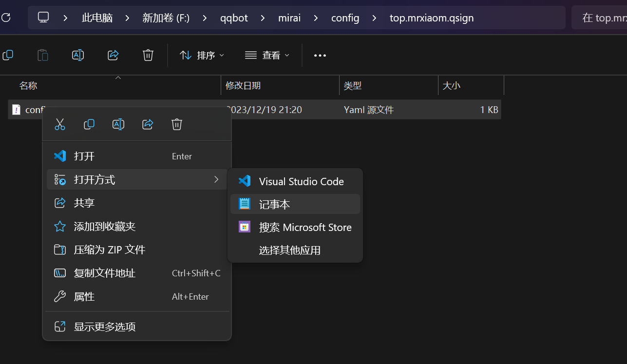
Task: Click the share icon in context menu
Action: click(x=148, y=124)
